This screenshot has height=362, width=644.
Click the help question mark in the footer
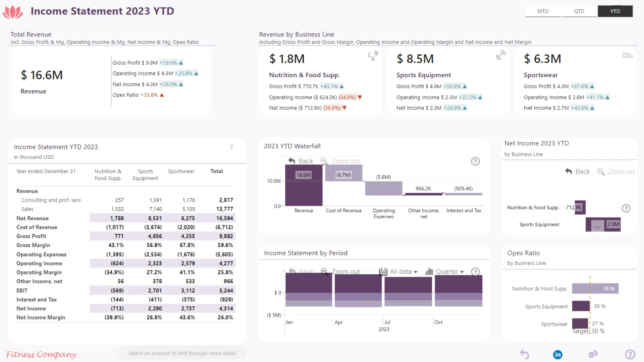pyautogui.click(x=630, y=354)
